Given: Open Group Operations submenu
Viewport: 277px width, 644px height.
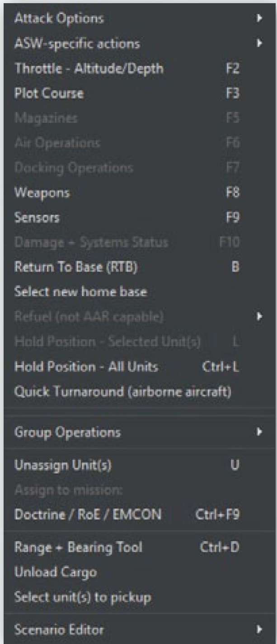Looking at the screenshot, I should point(68,432).
